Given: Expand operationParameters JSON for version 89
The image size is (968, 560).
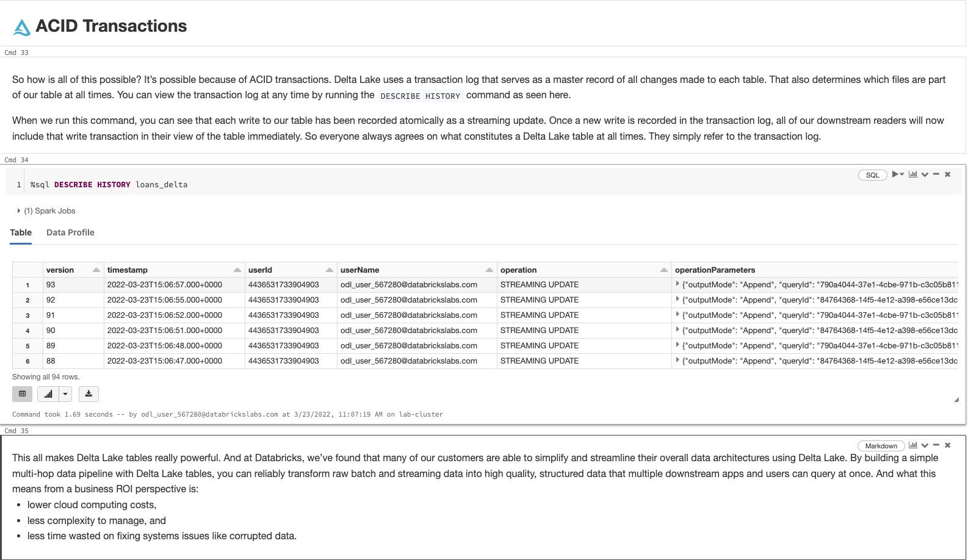Looking at the screenshot, I should coord(677,345).
